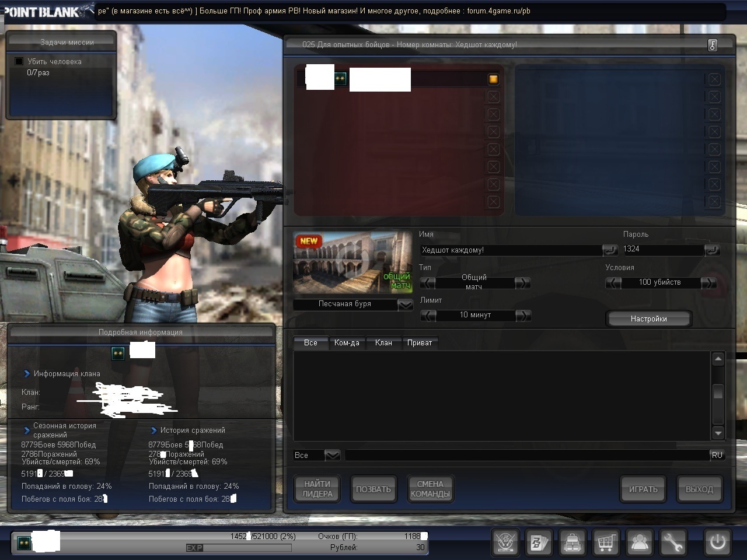Open the shop cart icon
The image size is (747, 560).
click(x=606, y=543)
